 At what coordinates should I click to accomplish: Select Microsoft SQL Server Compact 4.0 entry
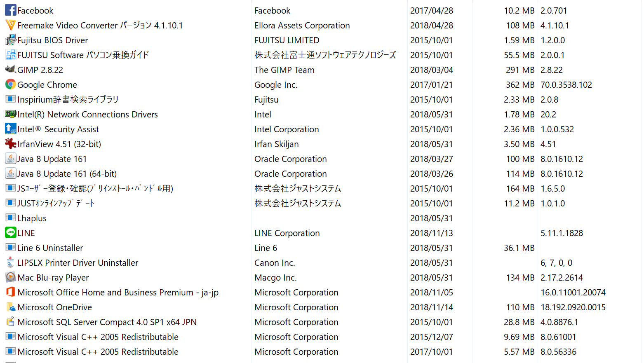(107, 322)
